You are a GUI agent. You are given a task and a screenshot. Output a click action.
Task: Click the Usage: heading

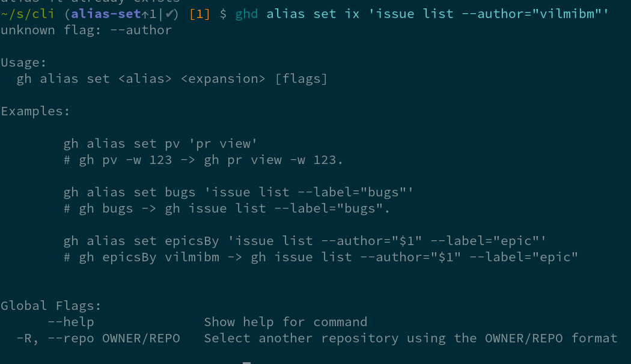point(24,62)
